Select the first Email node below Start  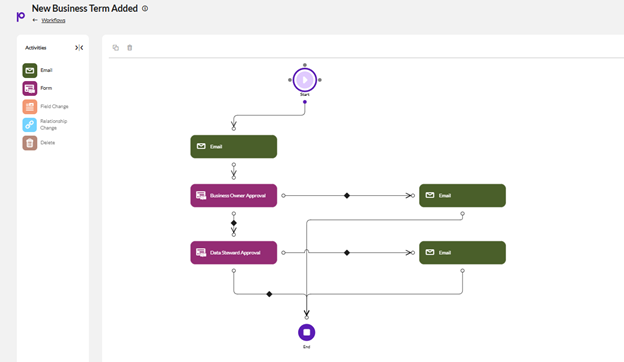tap(234, 146)
